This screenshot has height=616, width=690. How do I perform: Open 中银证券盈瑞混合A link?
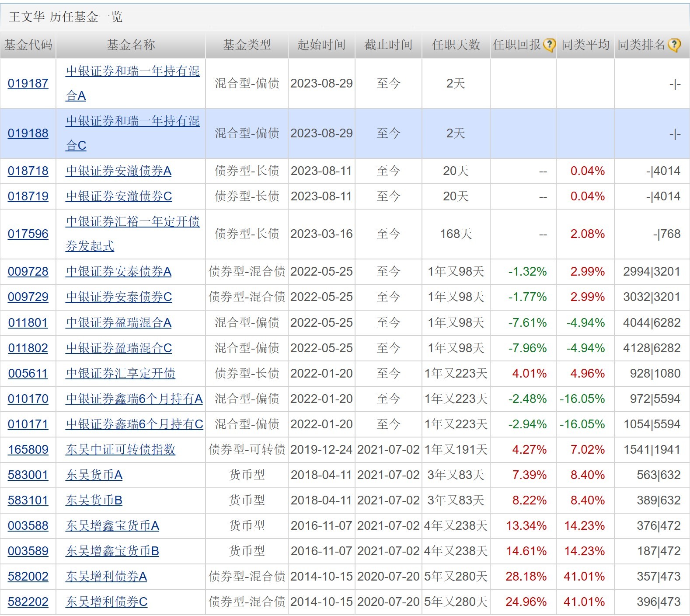coord(118,322)
